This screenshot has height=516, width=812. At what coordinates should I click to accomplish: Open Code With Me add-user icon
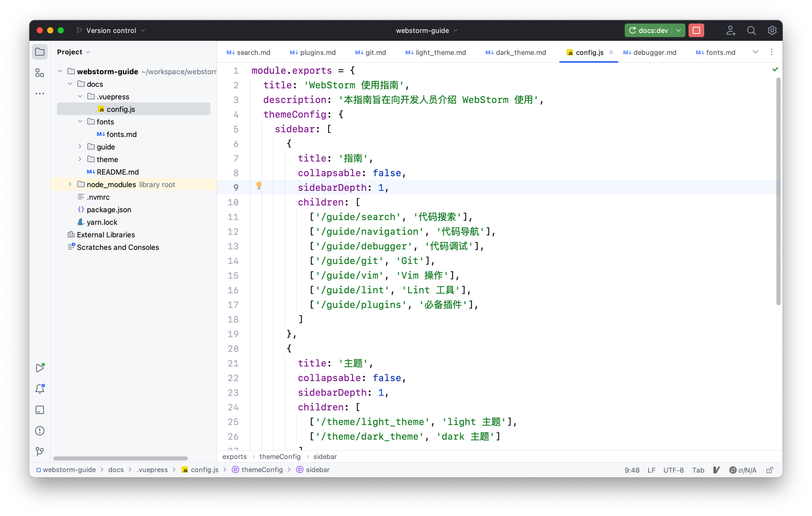click(731, 30)
